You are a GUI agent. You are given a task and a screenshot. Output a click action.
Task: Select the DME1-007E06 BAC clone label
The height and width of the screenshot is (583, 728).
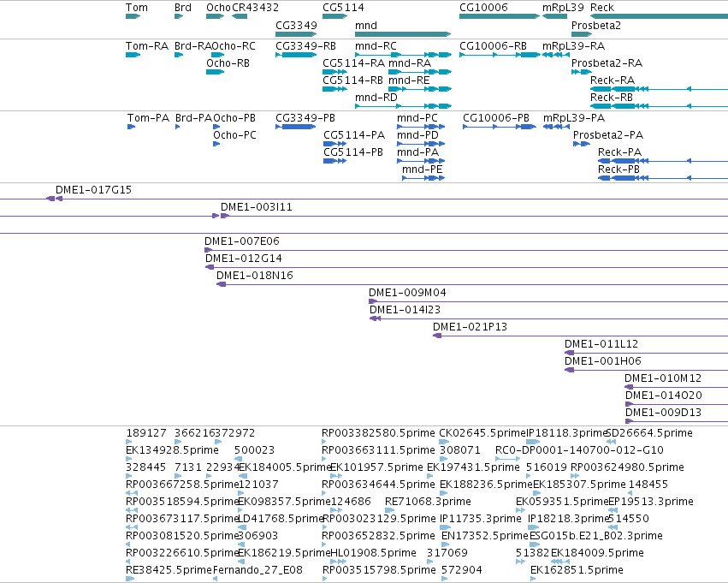point(242,242)
